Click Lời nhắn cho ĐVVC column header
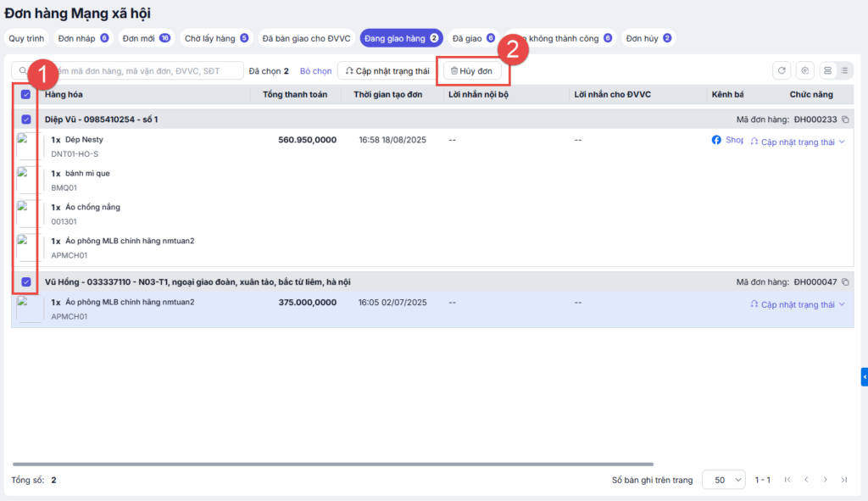 point(612,95)
